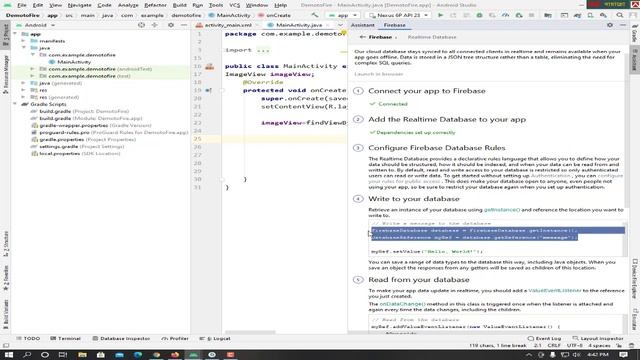
Task: Click Windows Start button
Action: tap(8, 355)
